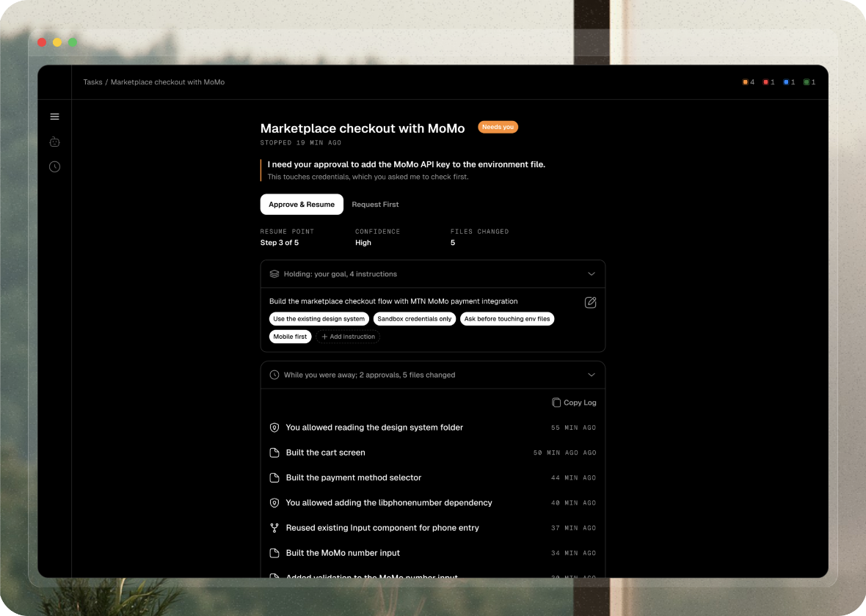Click the shield icon for libphonenumber dependency entry
The height and width of the screenshot is (616, 866).
(x=274, y=503)
